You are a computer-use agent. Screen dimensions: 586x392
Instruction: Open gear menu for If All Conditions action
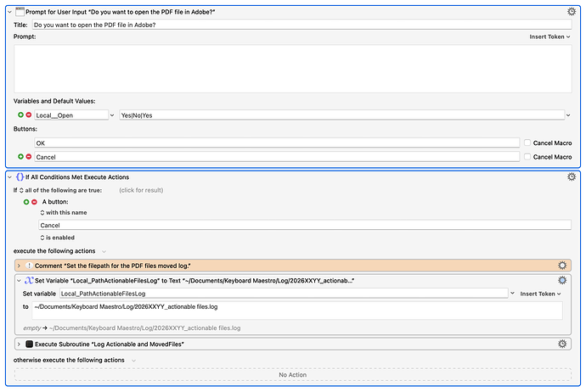click(x=572, y=176)
